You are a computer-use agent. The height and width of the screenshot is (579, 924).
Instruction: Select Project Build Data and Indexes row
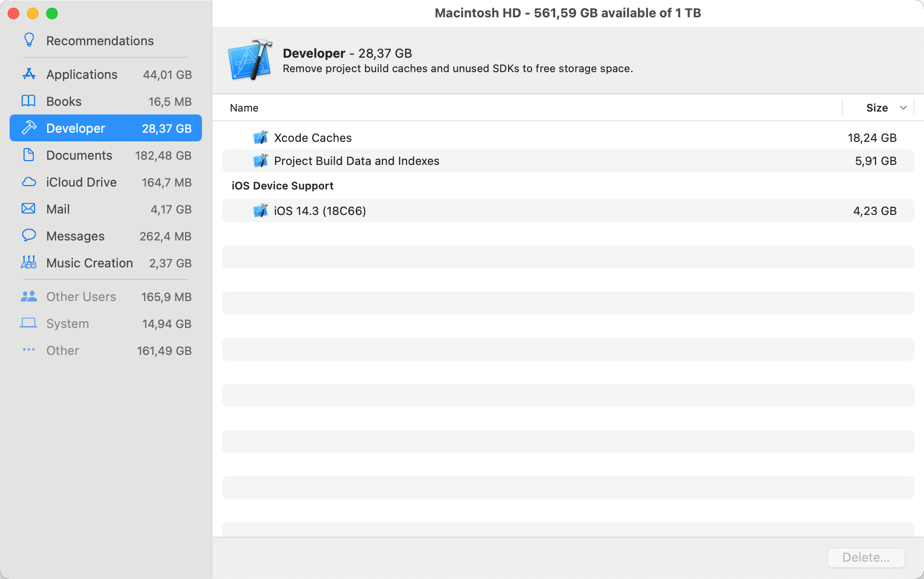click(568, 161)
